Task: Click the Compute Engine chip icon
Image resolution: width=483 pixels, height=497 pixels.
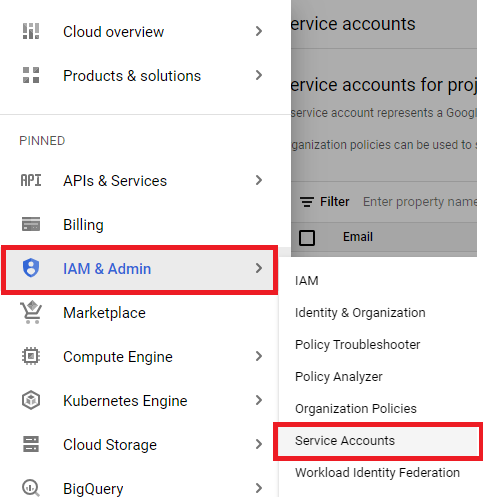Action: [31, 356]
